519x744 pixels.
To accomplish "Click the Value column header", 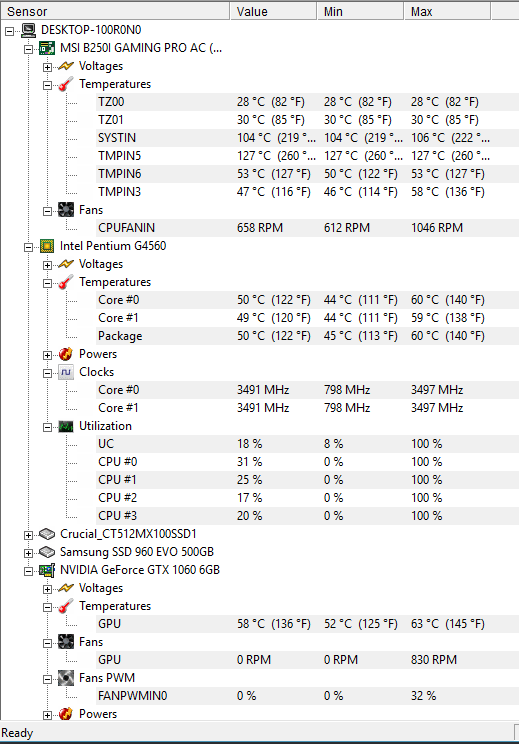I will [x=273, y=11].
